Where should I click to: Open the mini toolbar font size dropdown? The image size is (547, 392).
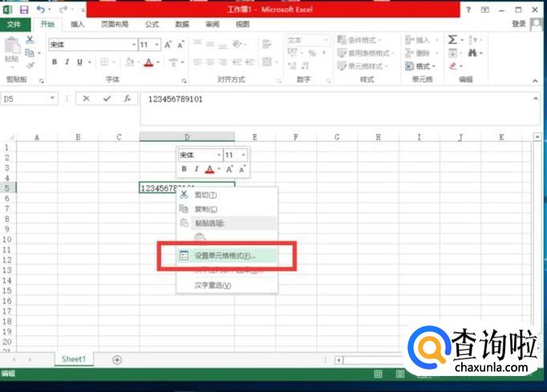(244, 155)
